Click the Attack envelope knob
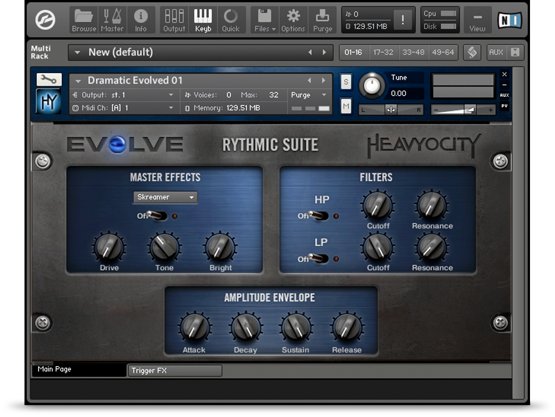 tap(194, 327)
